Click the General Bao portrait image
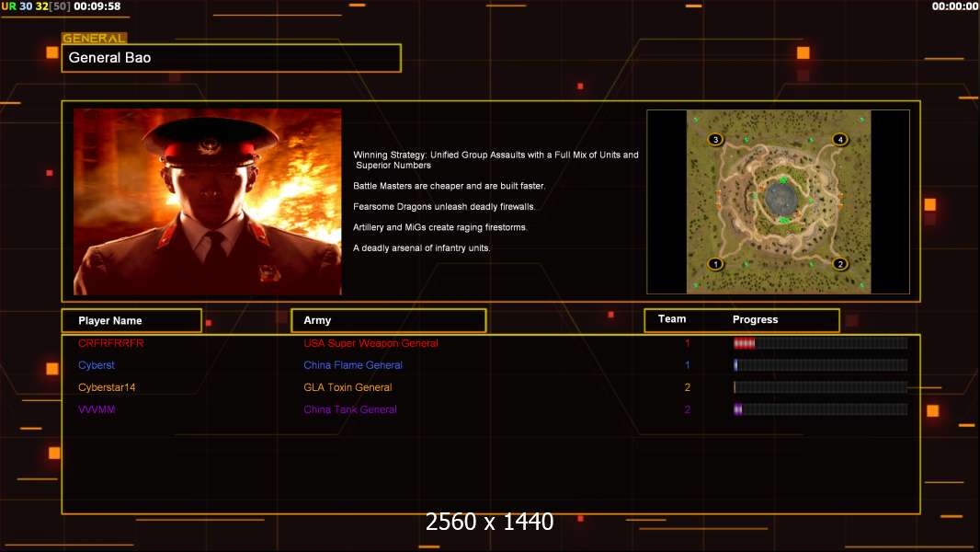Viewport: 980px width, 552px height. [x=208, y=201]
